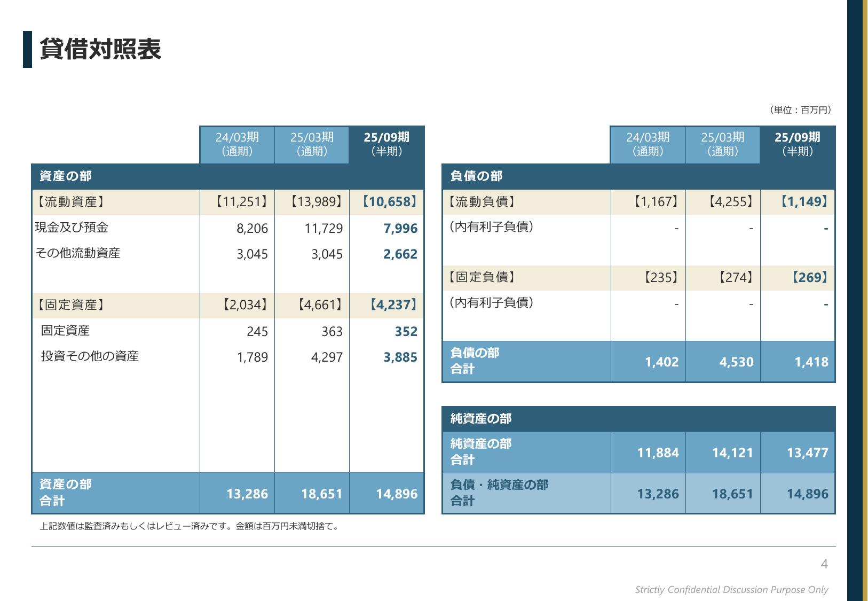This screenshot has height=601, width=868.
Task: Select the 負債・純資産の部 合計 row label
Action: point(499,493)
